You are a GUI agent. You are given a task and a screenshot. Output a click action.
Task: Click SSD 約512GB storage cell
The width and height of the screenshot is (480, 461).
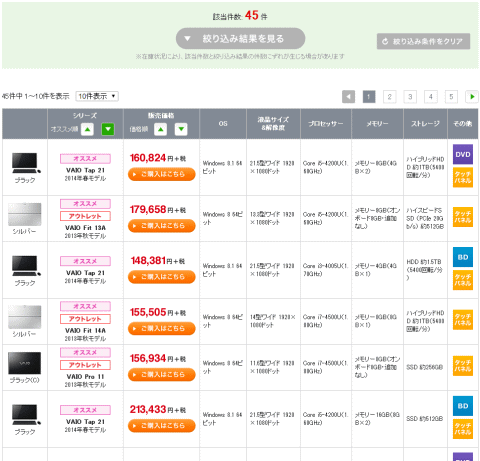[425, 419]
